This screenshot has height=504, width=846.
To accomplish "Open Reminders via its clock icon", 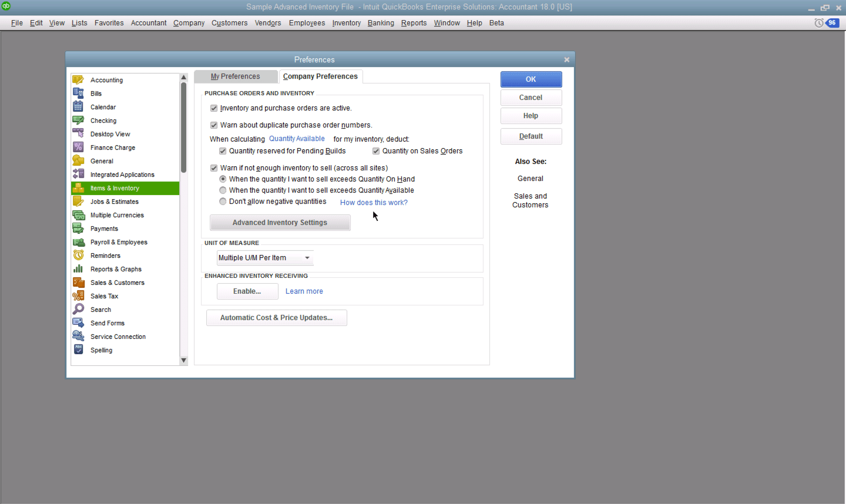I will pos(78,256).
